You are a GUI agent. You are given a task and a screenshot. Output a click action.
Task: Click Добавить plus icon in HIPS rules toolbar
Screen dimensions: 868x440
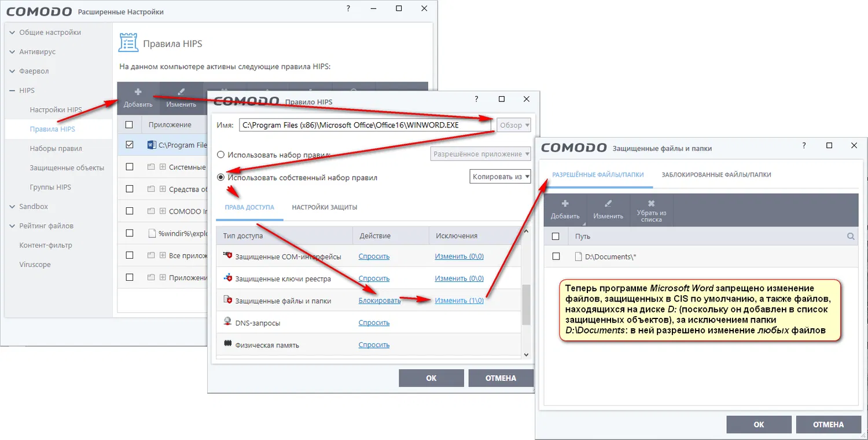[138, 92]
